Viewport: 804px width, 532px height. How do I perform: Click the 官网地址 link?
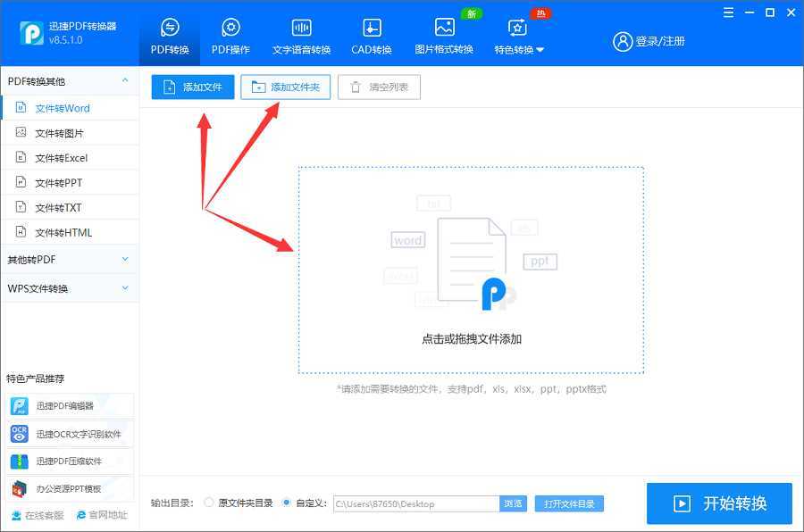click(x=102, y=515)
